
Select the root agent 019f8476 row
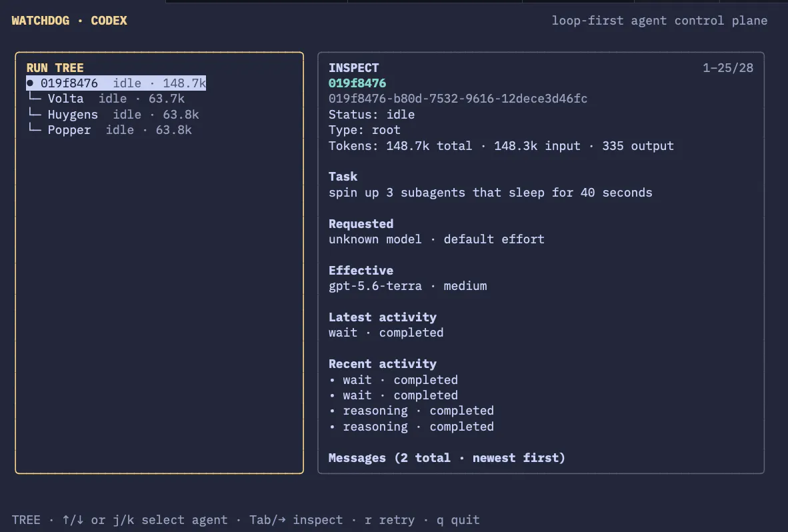coord(116,83)
